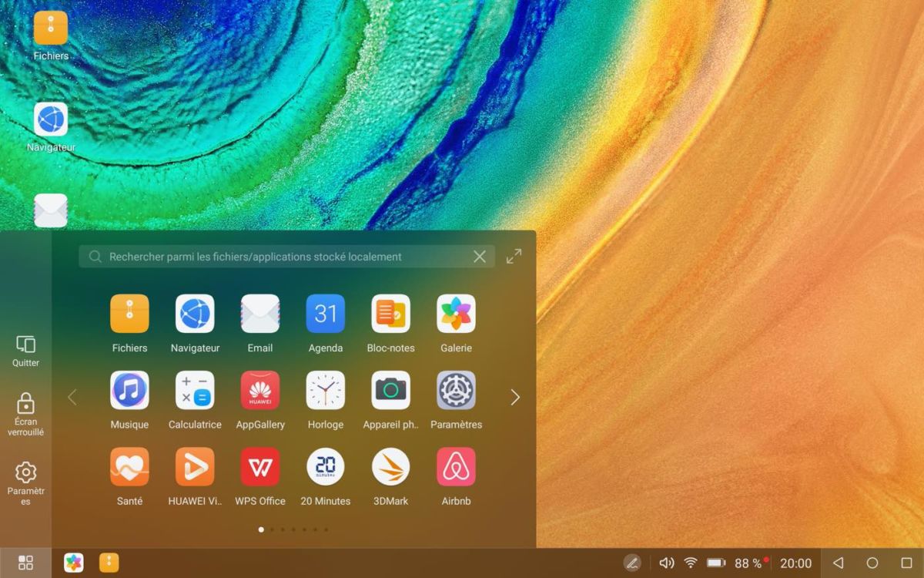Open the Wi-Fi status icon in taskbar
Viewport: 924px width, 578px height.
[x=691, y=563]
